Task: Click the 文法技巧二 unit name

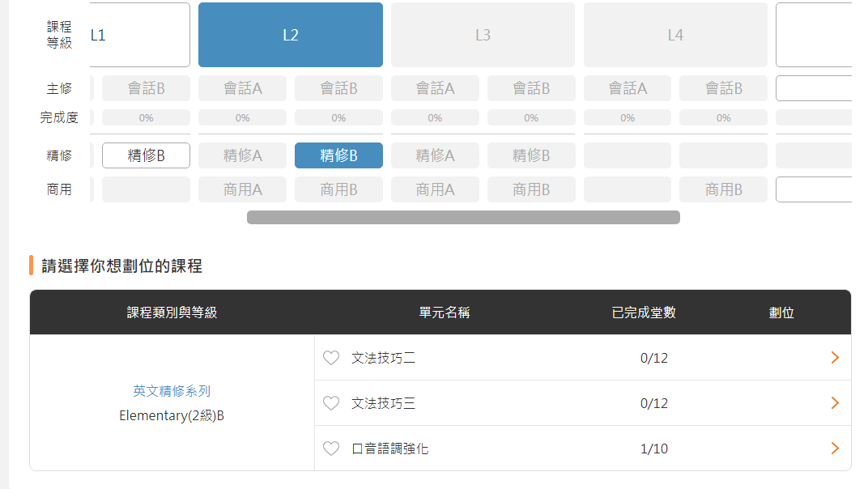Action: pos(383,358)
